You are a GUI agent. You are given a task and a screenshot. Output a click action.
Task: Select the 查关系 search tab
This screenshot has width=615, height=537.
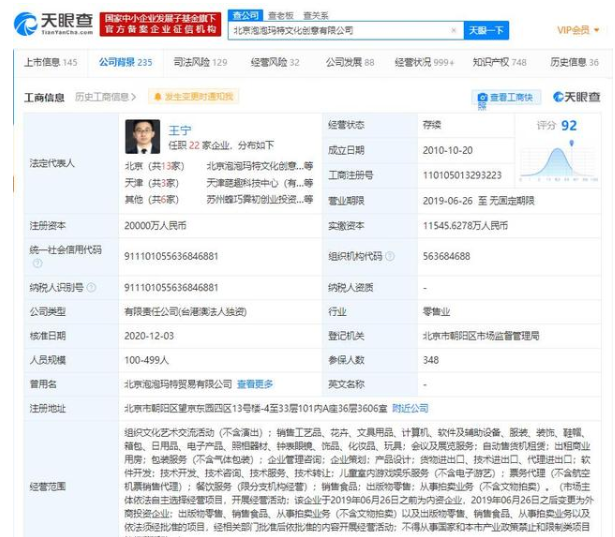pyautogui.click(x=315, y=16)
